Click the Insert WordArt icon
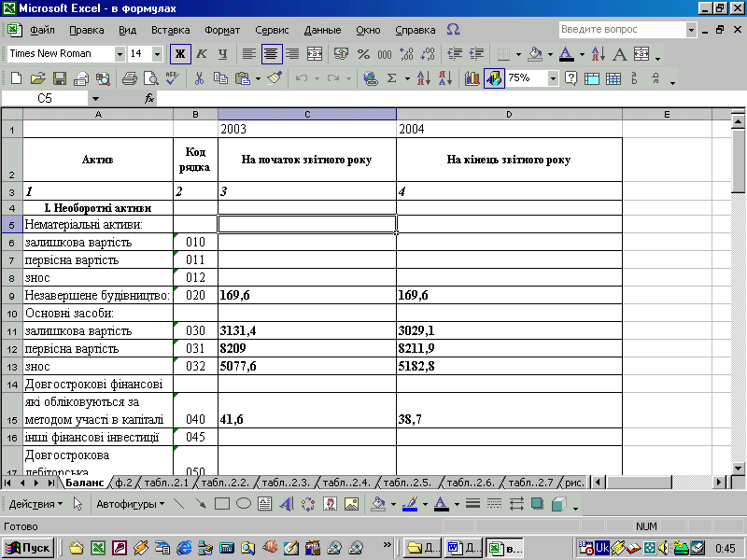Viewport: 747px width, 560px height. coord(286,504)
